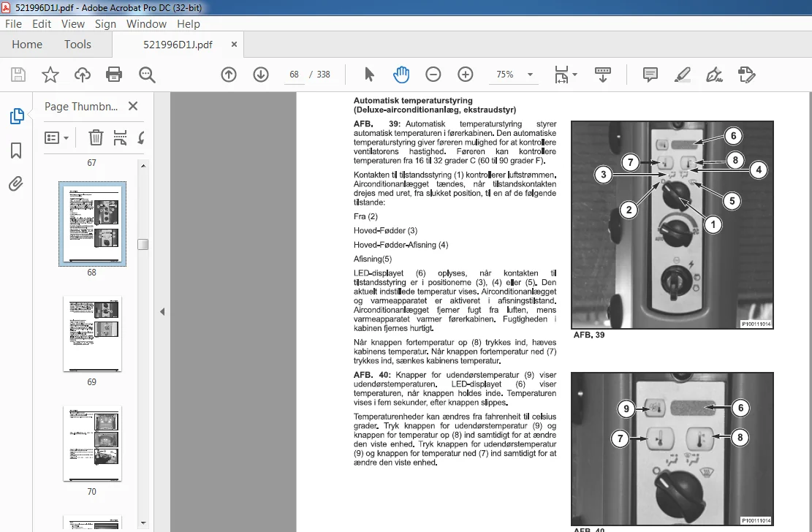Upload file to cloud icon

coord(83,75)
